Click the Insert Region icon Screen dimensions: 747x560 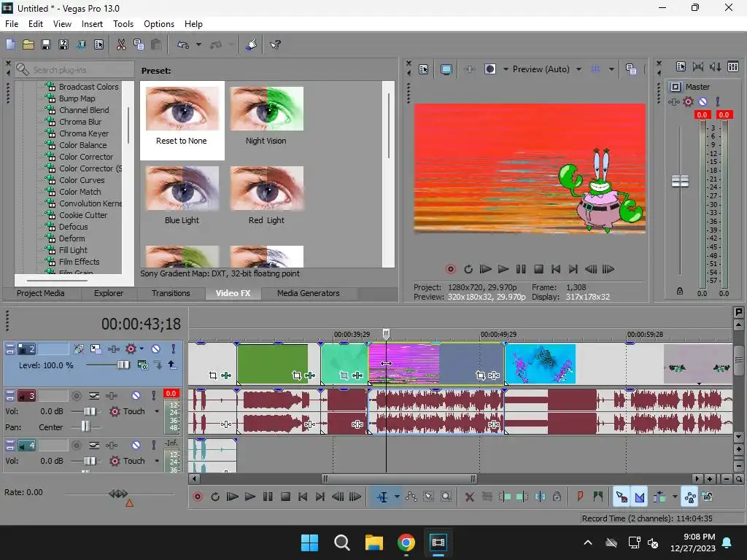[x=598, y=497]
